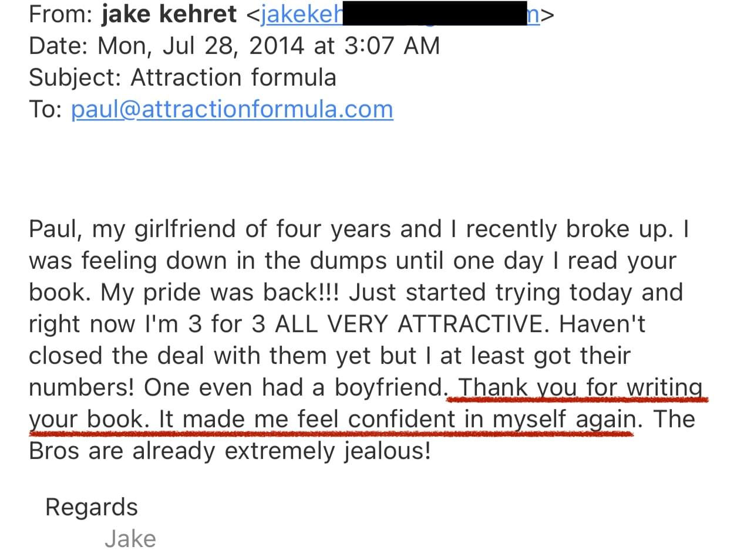Click the Regards closing line
The height and width of the screenshot is (560, 754).
click(x=92, y=507)
